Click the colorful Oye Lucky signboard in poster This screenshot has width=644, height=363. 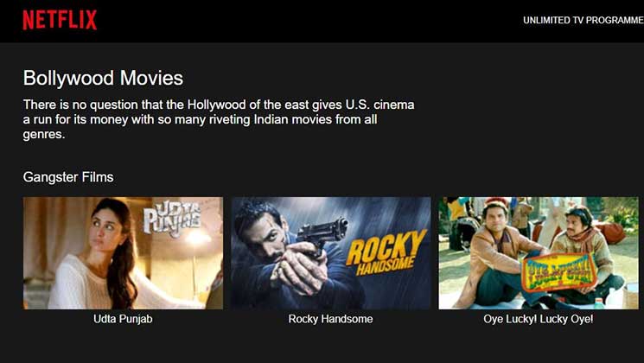click(x=558, y=272)
